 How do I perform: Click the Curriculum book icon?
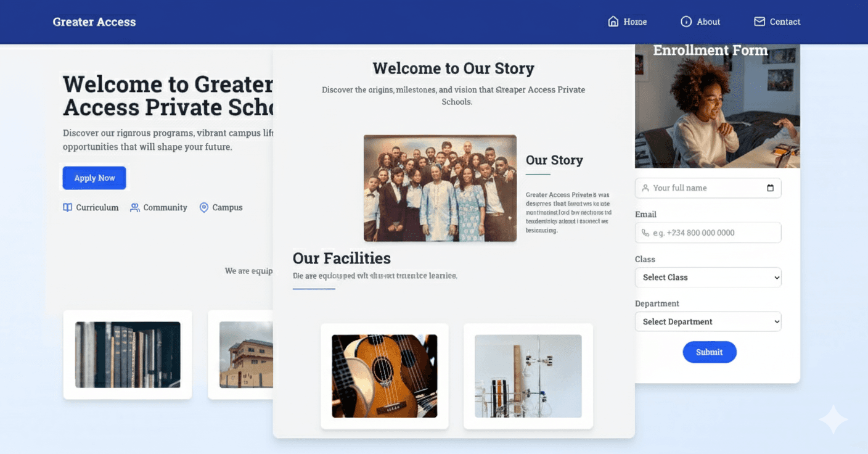click(x=68, y=208)
